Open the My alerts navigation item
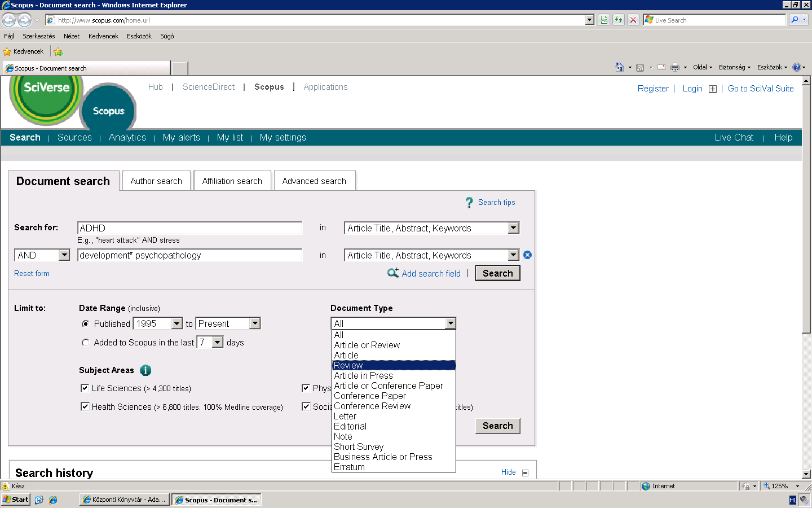Screen dimensions: 812x508 tap(181, 138)
